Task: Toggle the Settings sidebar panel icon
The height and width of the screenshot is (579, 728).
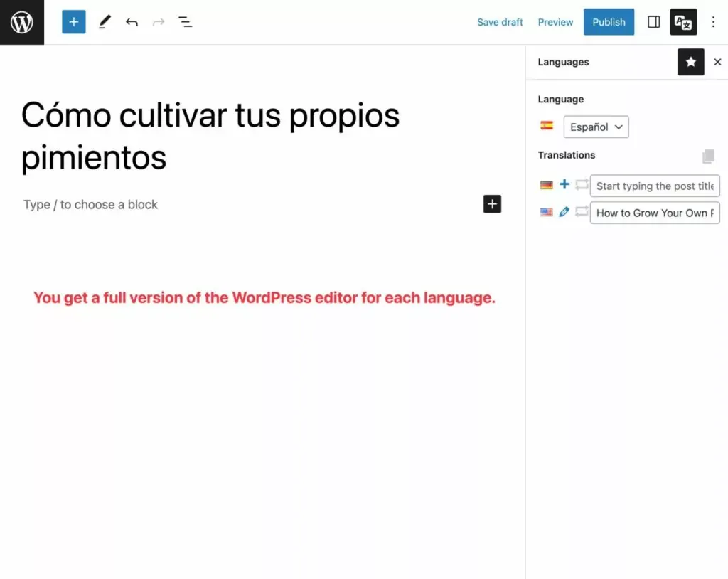Action: tap(653, 22)
